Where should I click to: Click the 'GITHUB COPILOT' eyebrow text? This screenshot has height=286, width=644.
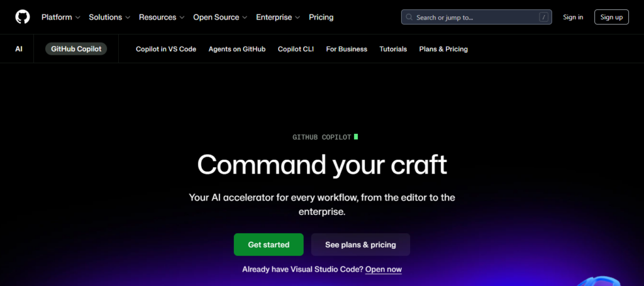click(322, 137)
